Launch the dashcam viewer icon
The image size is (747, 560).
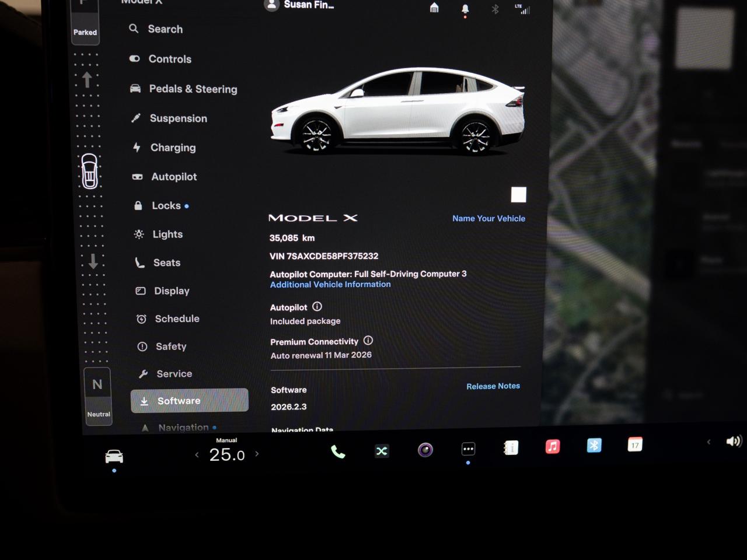pos(425,450)
